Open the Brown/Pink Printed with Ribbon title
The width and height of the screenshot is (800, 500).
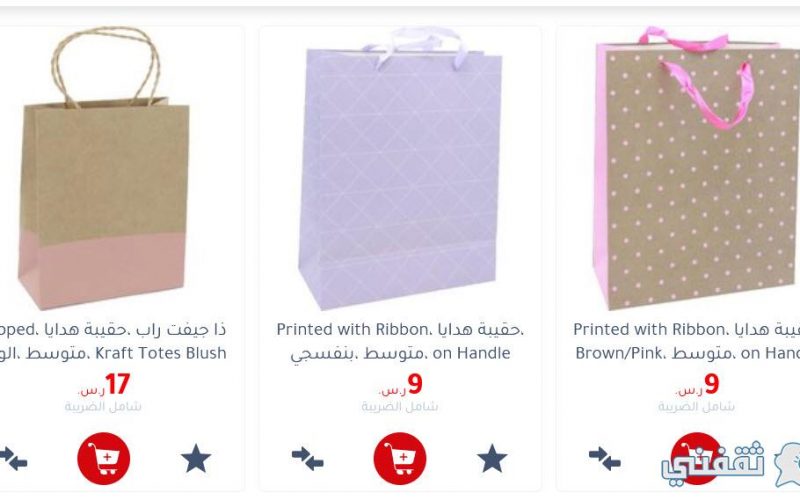pyautogui.click(x=686, y=341)
